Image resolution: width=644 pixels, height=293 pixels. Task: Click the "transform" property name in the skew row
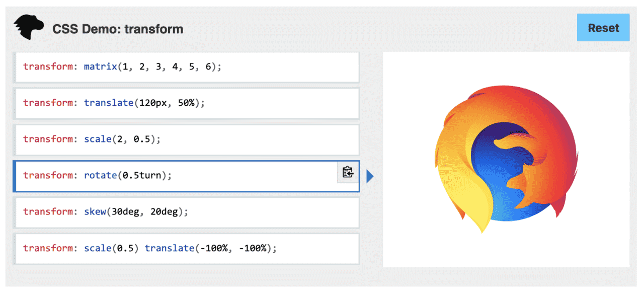click(48, 212)
